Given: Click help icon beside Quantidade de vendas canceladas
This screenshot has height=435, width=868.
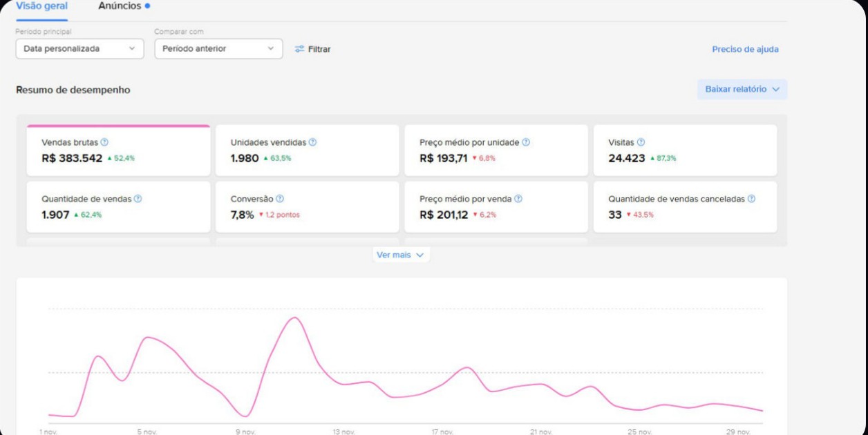Looking at the screenshot, I should [x=751, y=199].
